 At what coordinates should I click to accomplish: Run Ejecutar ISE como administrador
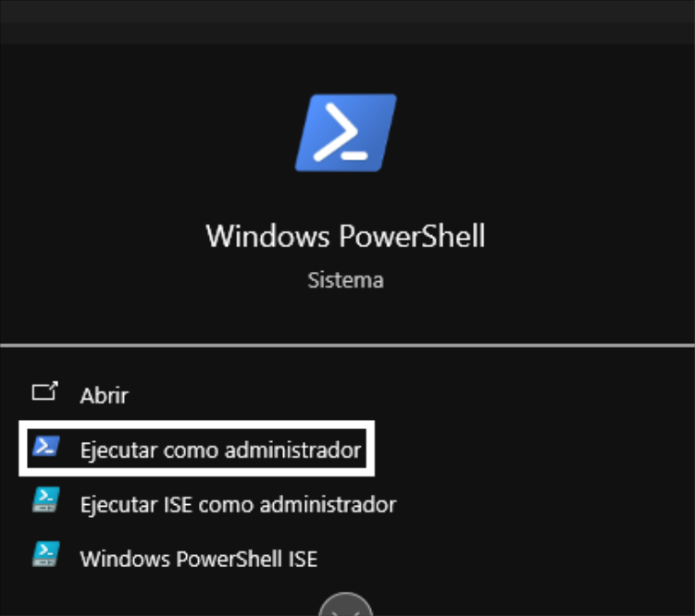[x=238, y=504]
